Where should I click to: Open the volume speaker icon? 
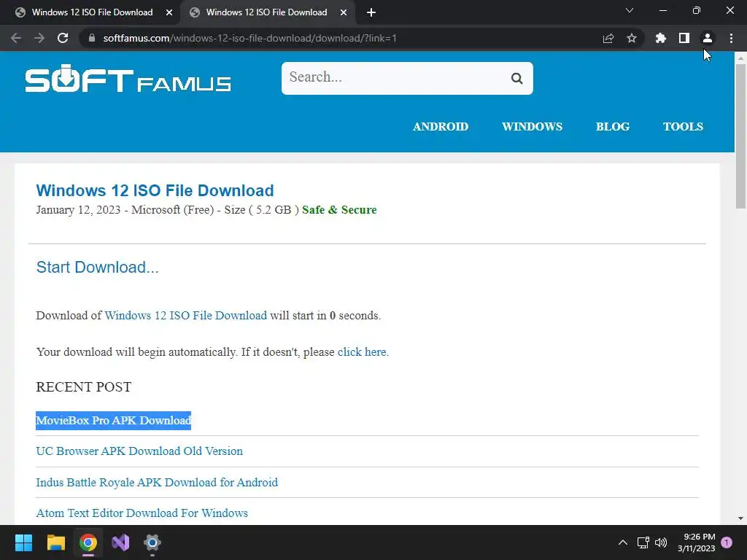point(661,542)
